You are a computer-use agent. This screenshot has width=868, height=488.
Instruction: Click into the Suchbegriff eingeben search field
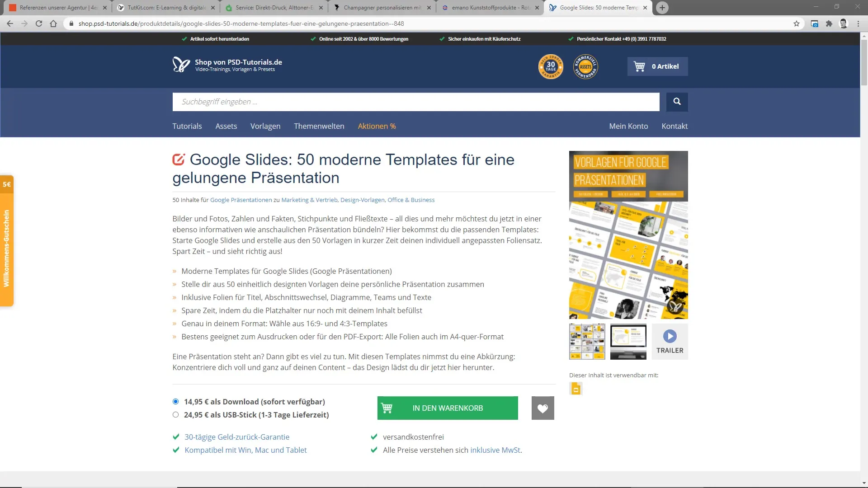pos(415,102)
